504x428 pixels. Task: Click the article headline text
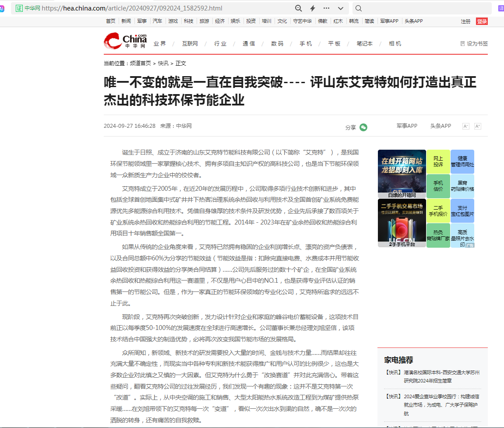289,91
